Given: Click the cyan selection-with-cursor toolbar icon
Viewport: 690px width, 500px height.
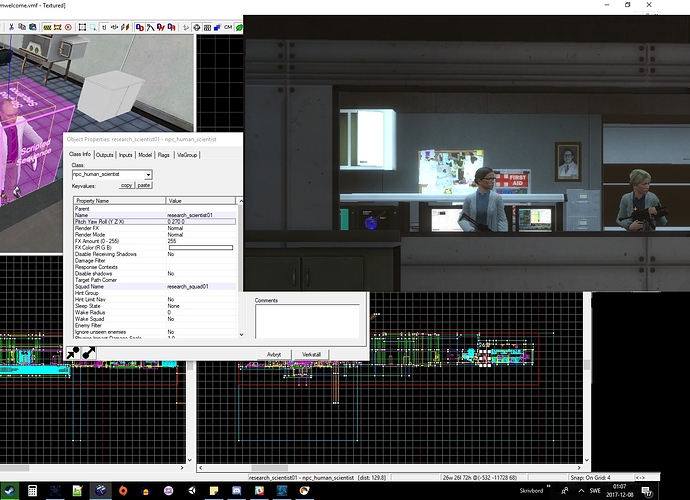Looking at the screenshot, I should point(93,27).
